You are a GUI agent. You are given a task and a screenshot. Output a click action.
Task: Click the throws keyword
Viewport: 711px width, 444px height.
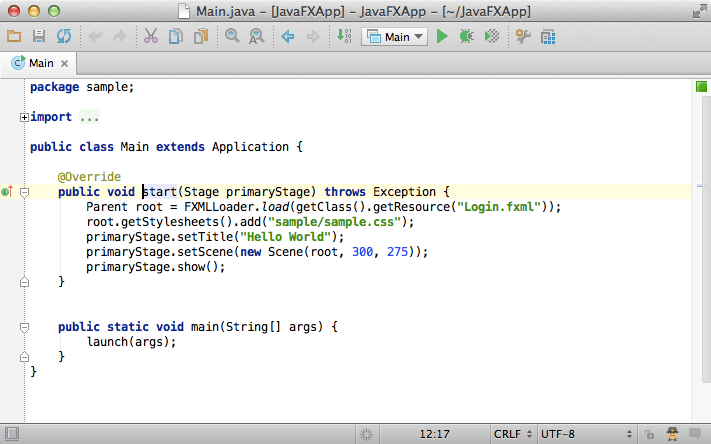[345, 192]
